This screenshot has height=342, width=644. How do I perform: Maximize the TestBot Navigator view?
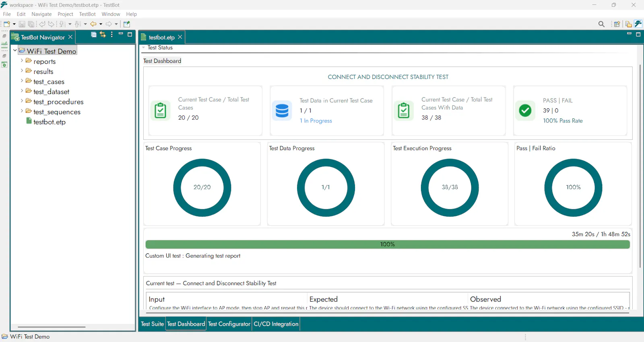point(130,35)
